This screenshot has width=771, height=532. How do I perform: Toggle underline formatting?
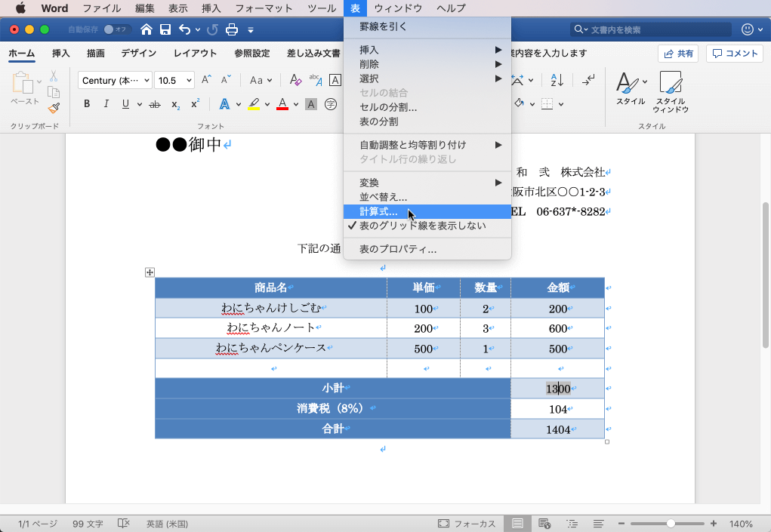click(125, 103)
